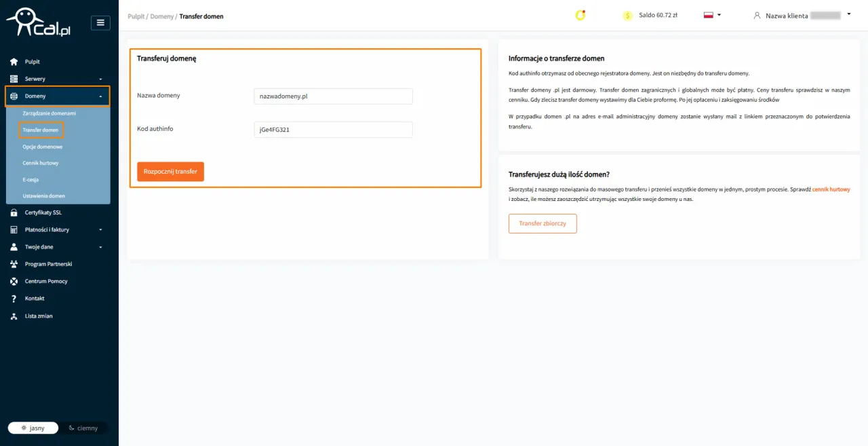Open Płatności i faktury invoice icon
This screenshot has height=446, width=868.
point(14,229)
